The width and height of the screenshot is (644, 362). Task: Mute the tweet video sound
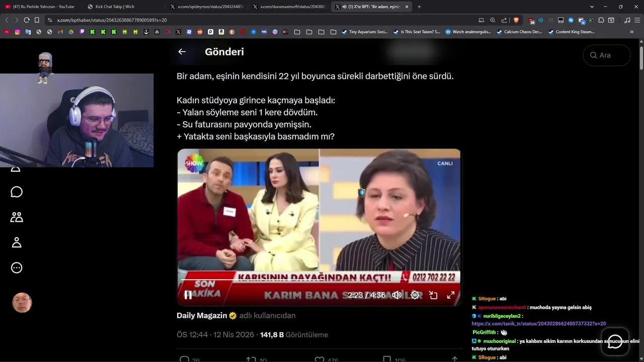coord(397,295)
